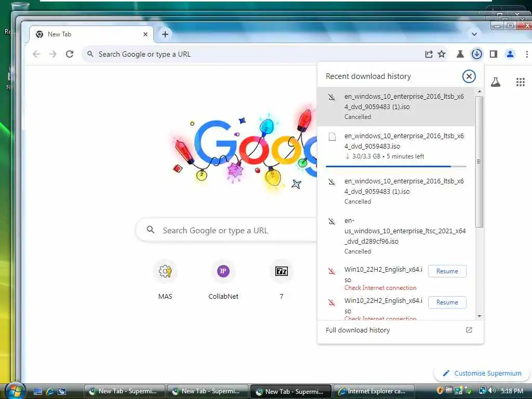
Task: Open a new tab with the plus button
Action: (165, 34)
